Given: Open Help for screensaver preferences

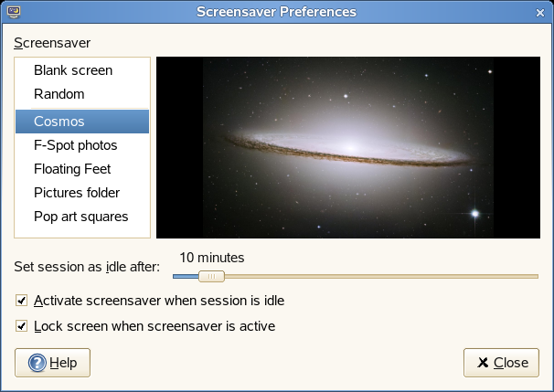Looking at the screenshot, I should (x=53, y=363).
